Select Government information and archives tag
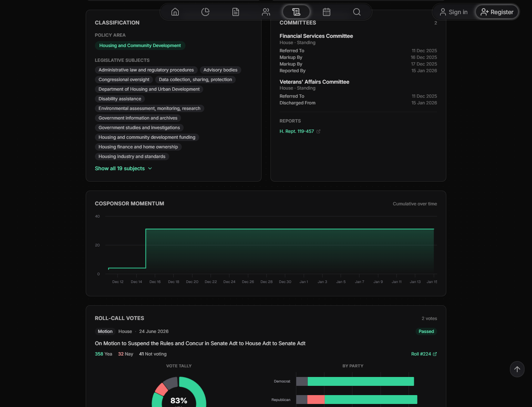Screen dimensions: 532x407 pyautogui.click(x=138, y=118)
